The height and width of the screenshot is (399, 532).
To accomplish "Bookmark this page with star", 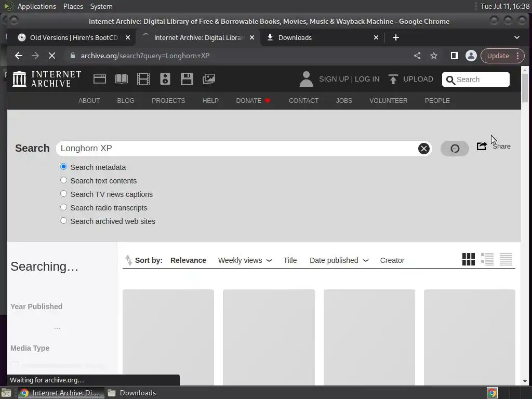I will coord(434,56).
